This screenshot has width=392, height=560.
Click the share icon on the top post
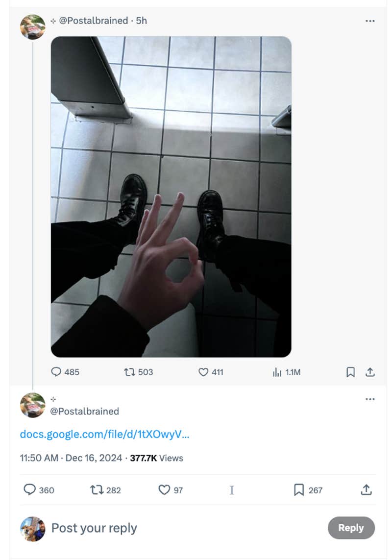[370, 372]
